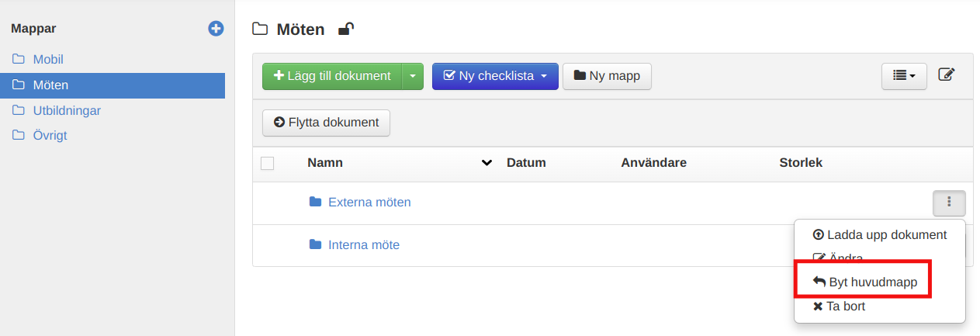Open the list view mode dropdown
Screen dimensions: 980x336
pyautogui.click(x=904, y=76)
